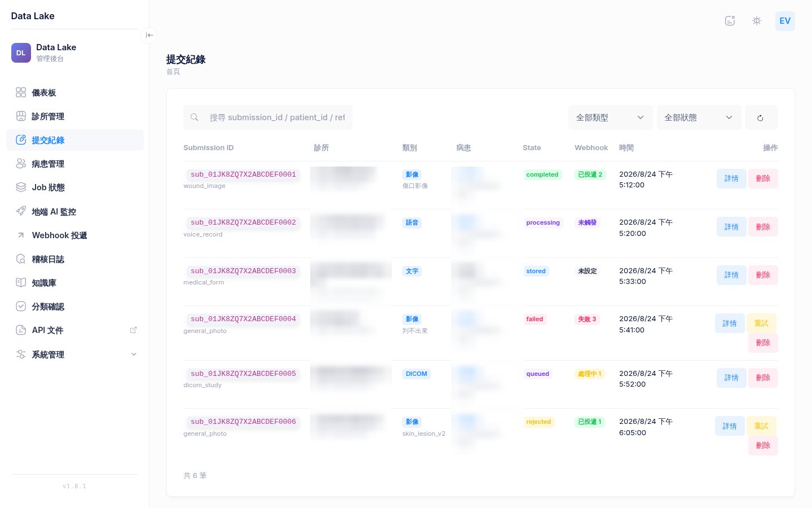Screen dimensions: 812x508
Task: Collapse the sidebar with the arrow icon
Action: pos(149,35)
